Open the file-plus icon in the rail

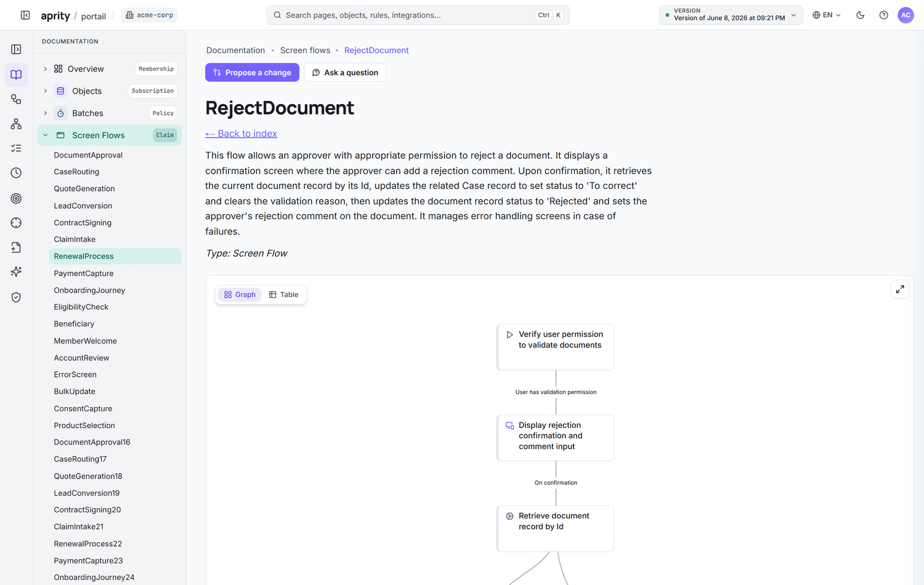click(x=16, y=248)
